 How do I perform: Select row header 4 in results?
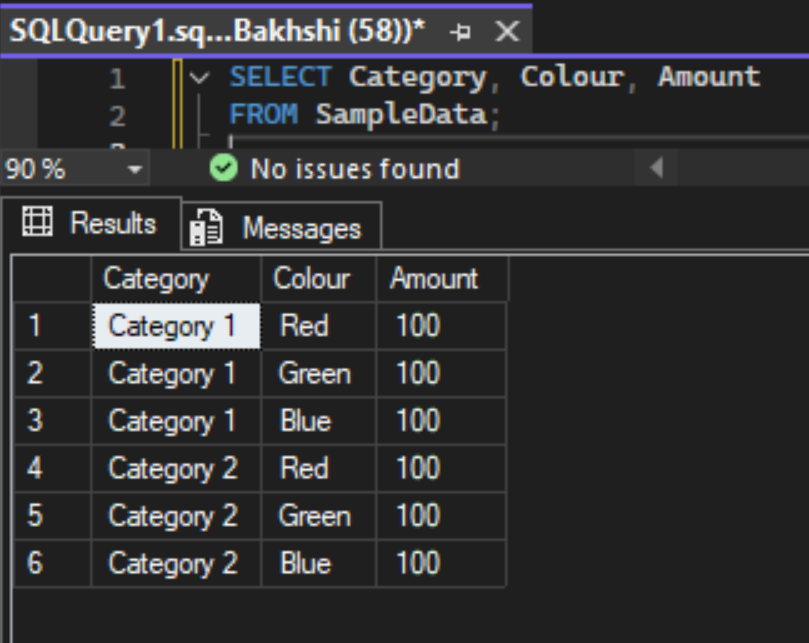coord(52,468)
